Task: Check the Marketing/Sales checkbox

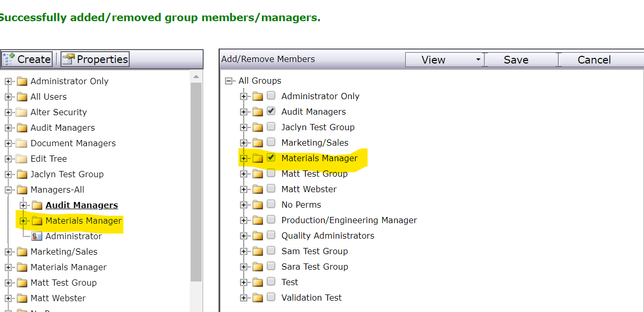Action: coord(271,142)
